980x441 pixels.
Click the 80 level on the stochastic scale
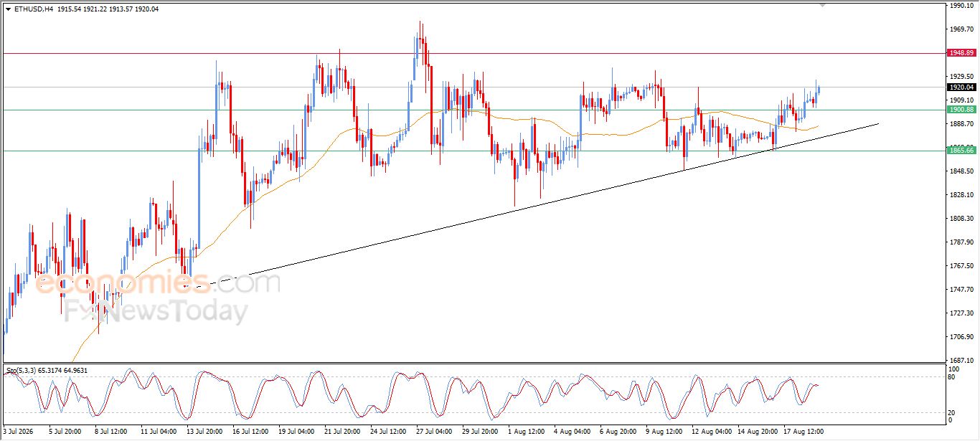(953, 377)
